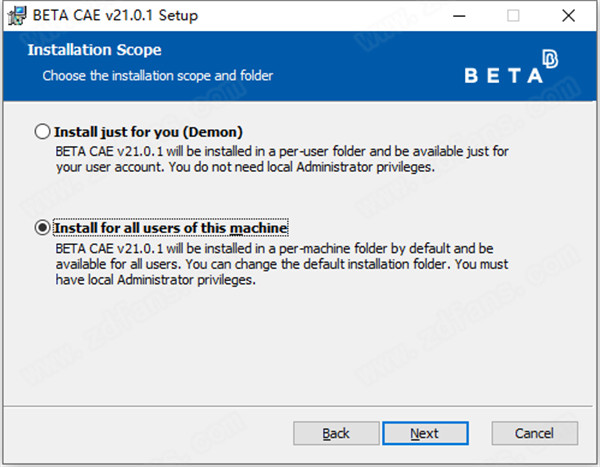Screen dimensions: 600x467
Task: Click the "BETA CAE v21.0.1 Setup" title text
Action: (x=115, y=16)
